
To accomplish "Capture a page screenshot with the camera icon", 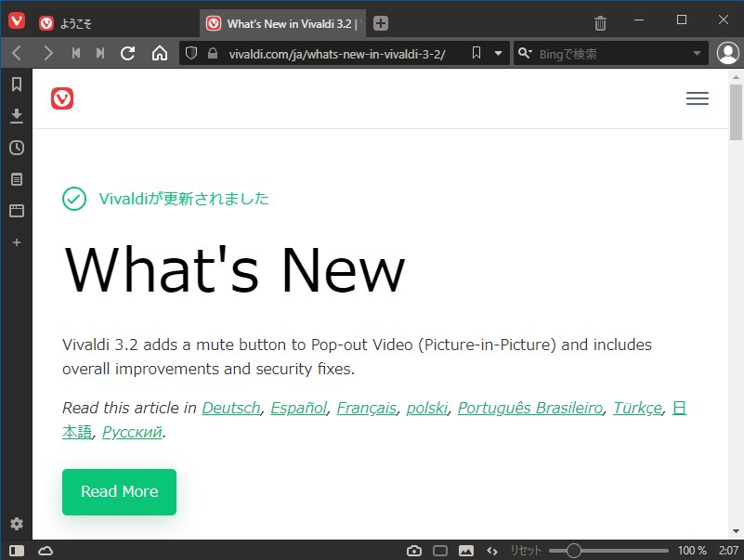I will 414,550.
